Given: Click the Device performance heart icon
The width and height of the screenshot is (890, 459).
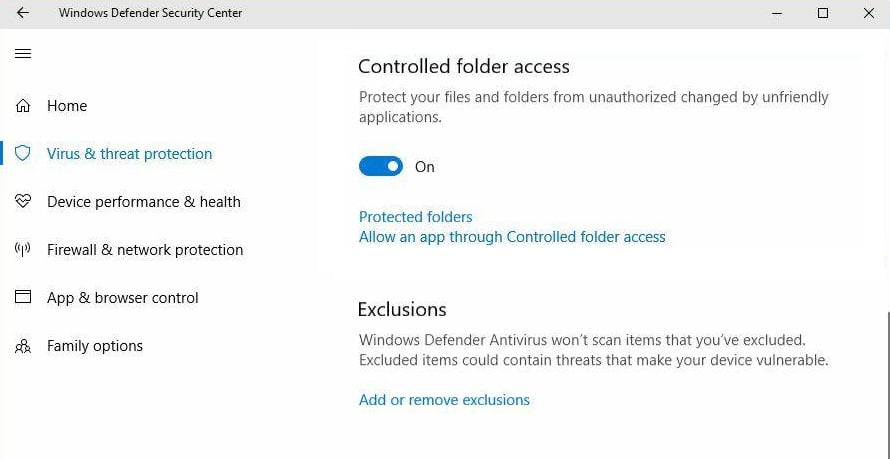Looking at the screenshot, I should click(23, 202).
